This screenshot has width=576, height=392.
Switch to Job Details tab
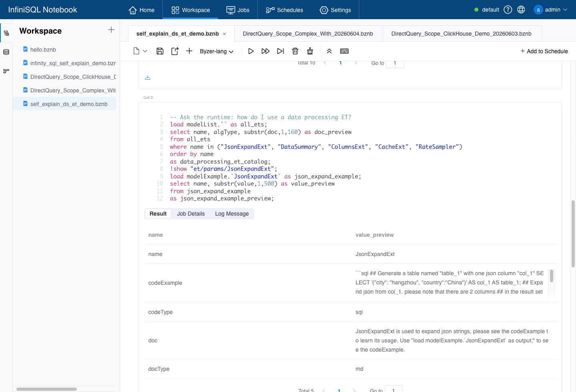click(191, 214)
